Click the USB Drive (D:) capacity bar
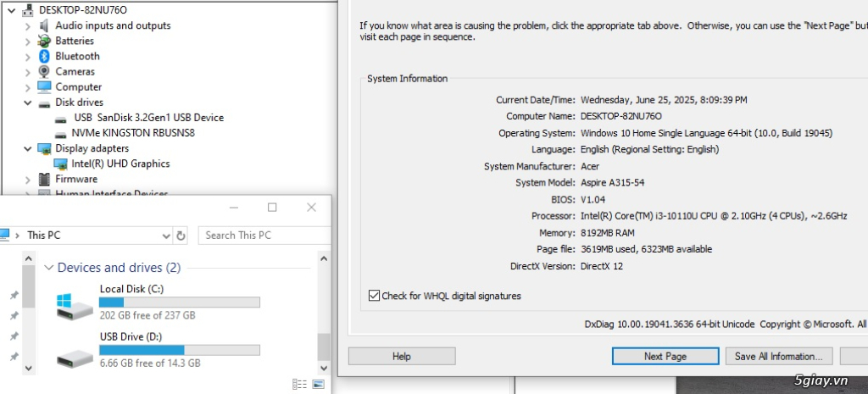This screenshot has height=394, width=868. tap(180, 350)
